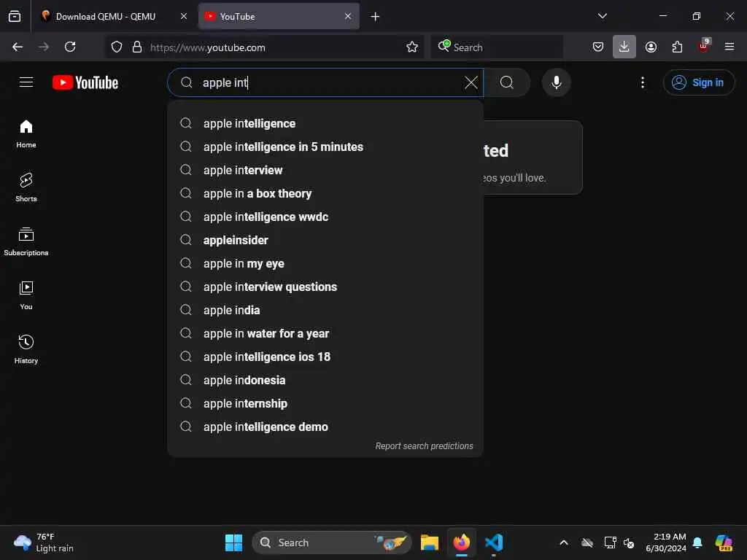Click the uBlock Origin extension icon
Viewport: 747px width, 560px height.
click(704, 46)
